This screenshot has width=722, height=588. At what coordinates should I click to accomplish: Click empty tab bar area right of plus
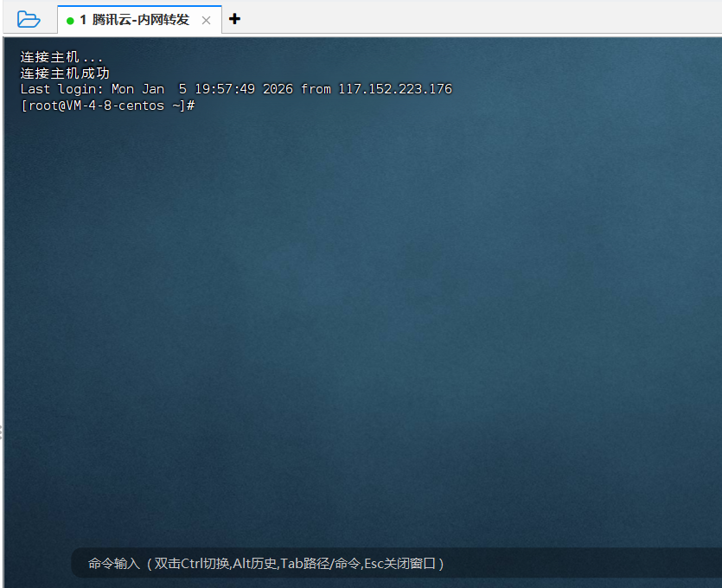click(476, 19)
